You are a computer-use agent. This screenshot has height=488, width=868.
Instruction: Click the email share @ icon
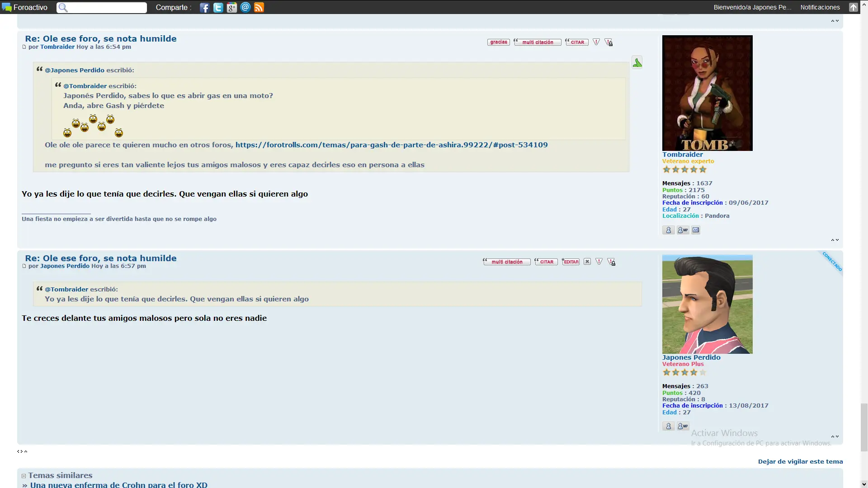point(245,7)
